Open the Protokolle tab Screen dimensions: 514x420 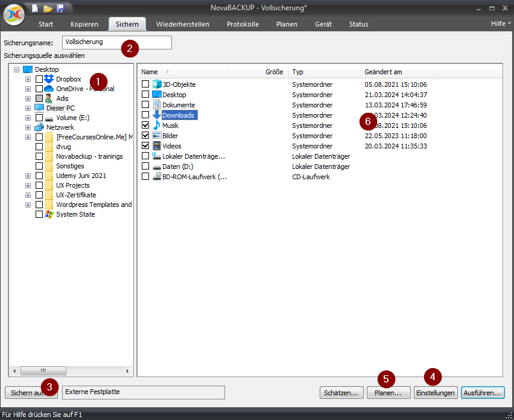[x=243, y=24]
